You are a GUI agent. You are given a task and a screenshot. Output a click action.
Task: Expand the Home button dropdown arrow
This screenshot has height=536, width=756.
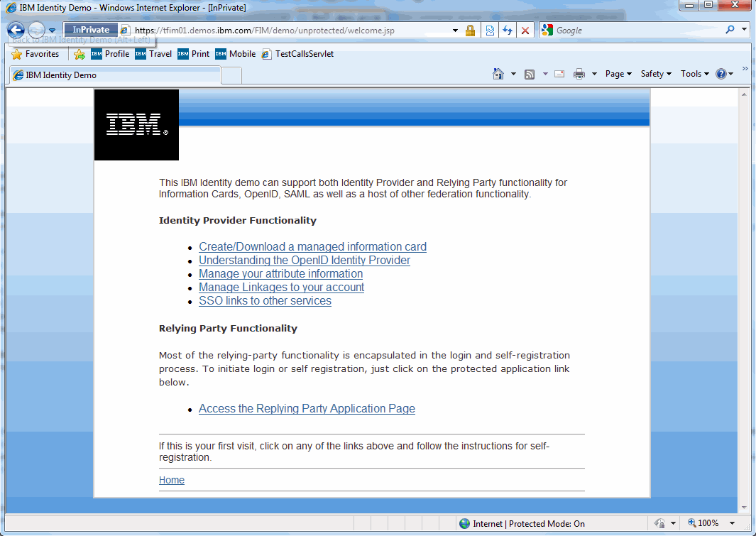pos(513,74)
